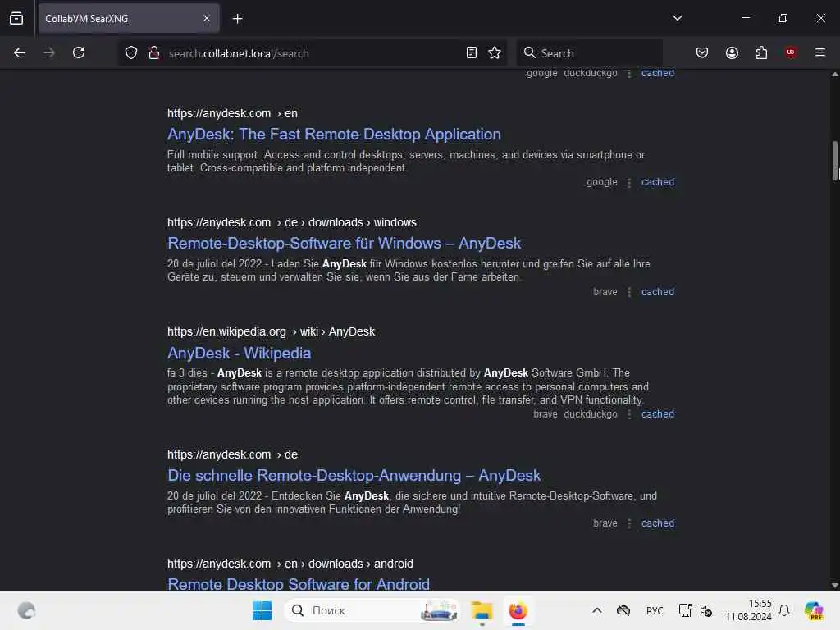Open cached link for Fast Remote Desktop result
This screenshot has height=630, width=840.
[658, 182]
